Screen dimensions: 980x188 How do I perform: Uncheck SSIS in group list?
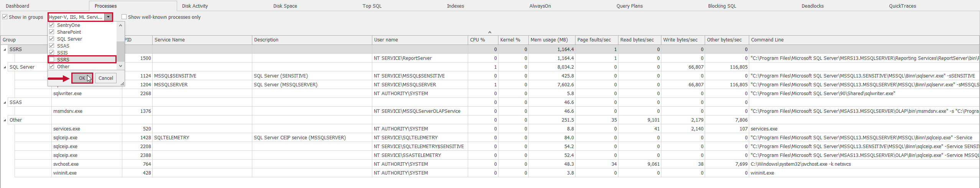(52, 53)
